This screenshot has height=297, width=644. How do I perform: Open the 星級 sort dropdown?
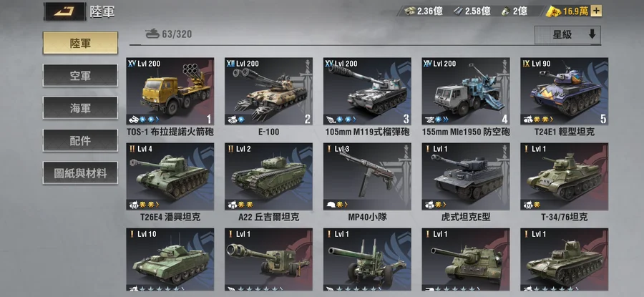[x=567, y=35]
